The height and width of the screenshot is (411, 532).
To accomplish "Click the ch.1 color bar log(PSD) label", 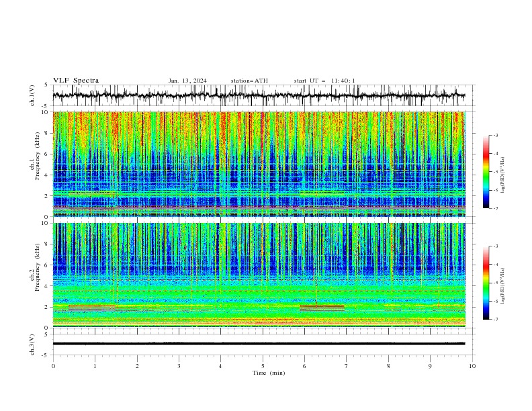I will point(502,175).
